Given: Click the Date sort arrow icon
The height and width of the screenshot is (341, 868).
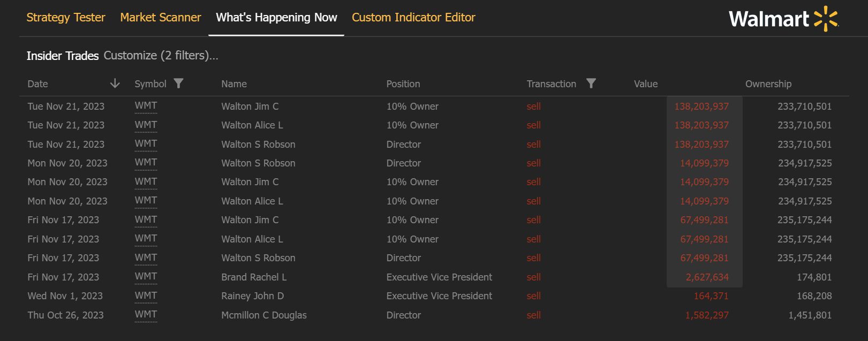Looking at the screenshot, I should (115, 84).
